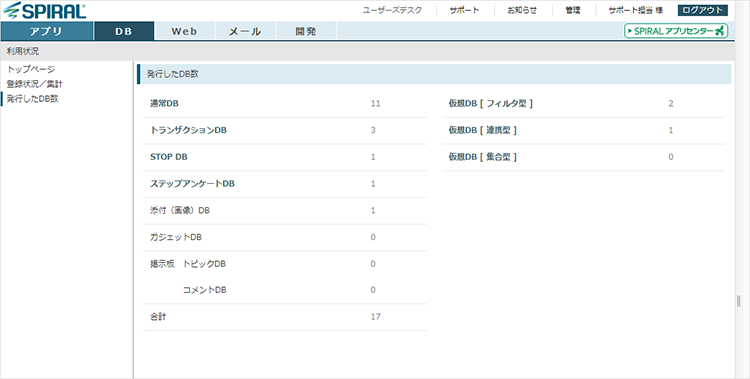The image size is (750, 379).
Task: Click the SPIRAL logo
Action: coord(44,11)
